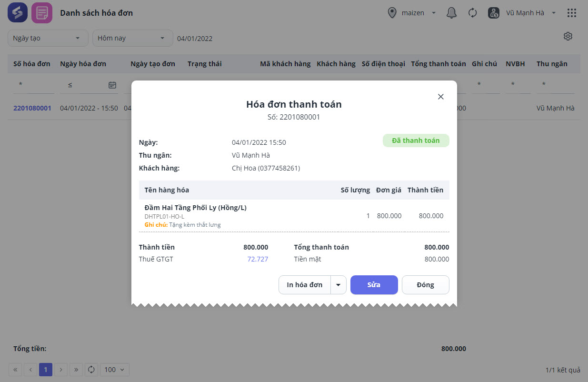
Task: Click the notification bell icon
Action: tap(451, 13)
